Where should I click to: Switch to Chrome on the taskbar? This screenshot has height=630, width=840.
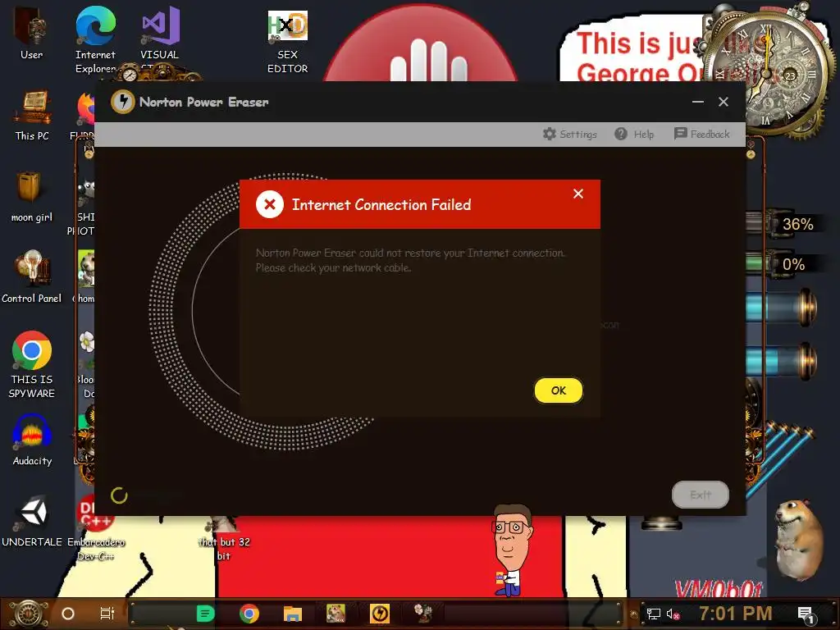coord(249,614)
